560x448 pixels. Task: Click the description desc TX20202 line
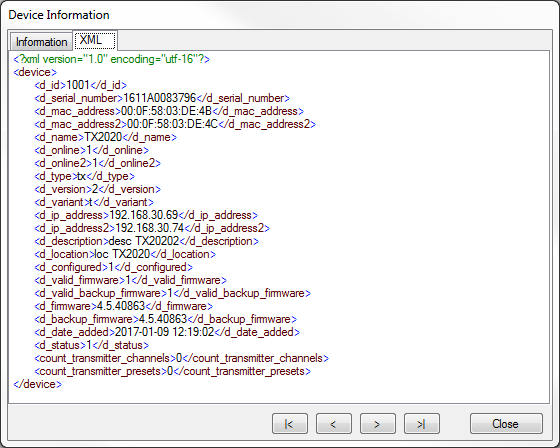(x=146, y=241)
